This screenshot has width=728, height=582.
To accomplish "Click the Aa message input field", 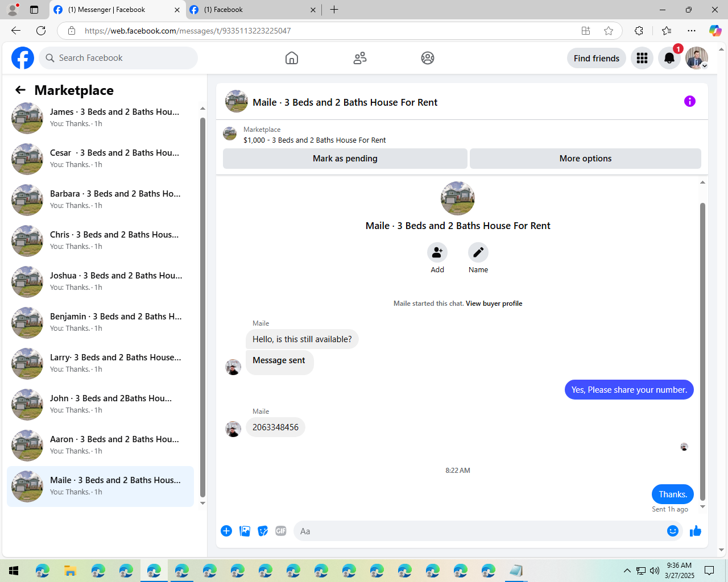I will [478, 531].
